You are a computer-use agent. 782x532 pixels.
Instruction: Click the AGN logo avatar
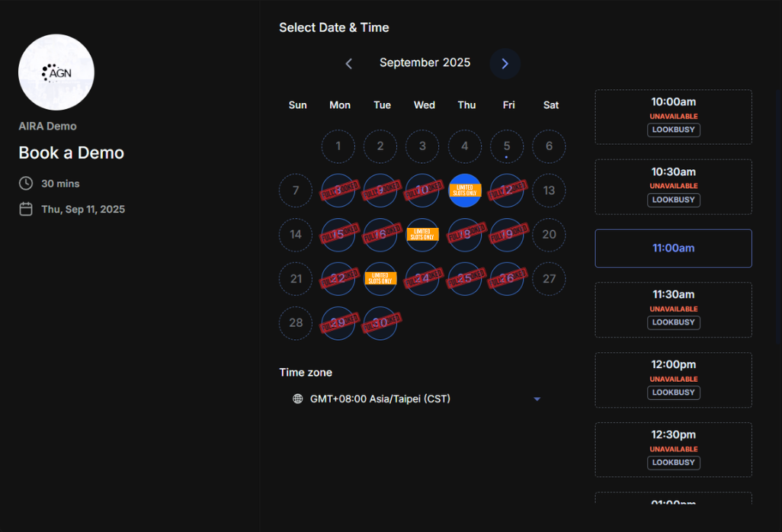56,72
